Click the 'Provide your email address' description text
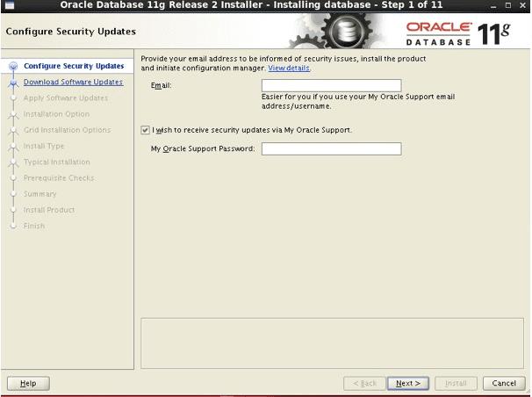This screenshot has width=532, height=397. (x=284, y=63)
